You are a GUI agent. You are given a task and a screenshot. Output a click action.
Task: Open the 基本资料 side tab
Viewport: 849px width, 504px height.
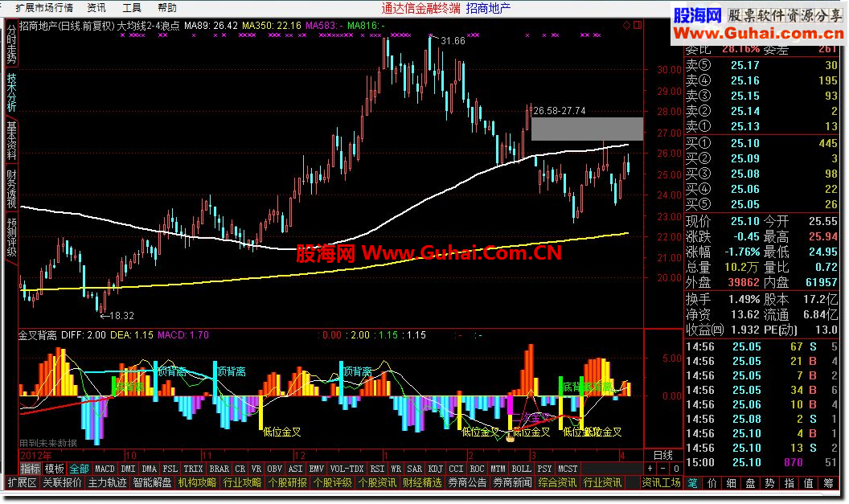[11, 140]
